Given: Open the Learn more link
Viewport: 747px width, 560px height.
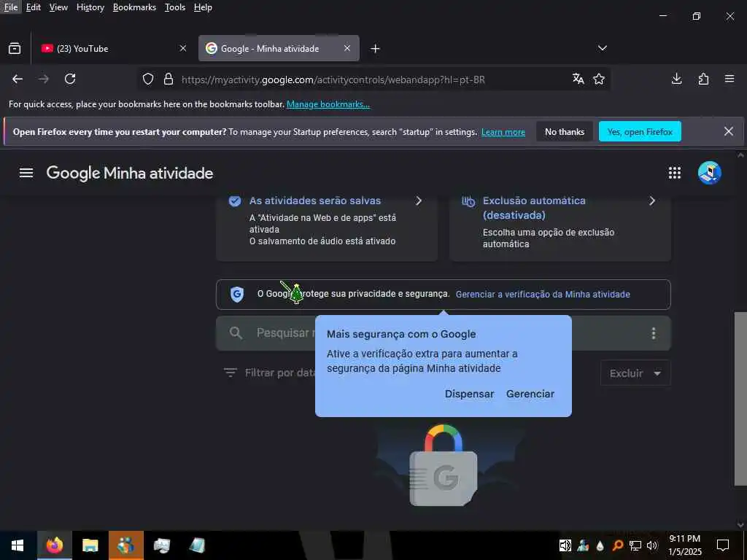Looking at the screenshot, I should click(x=503, y=133).
